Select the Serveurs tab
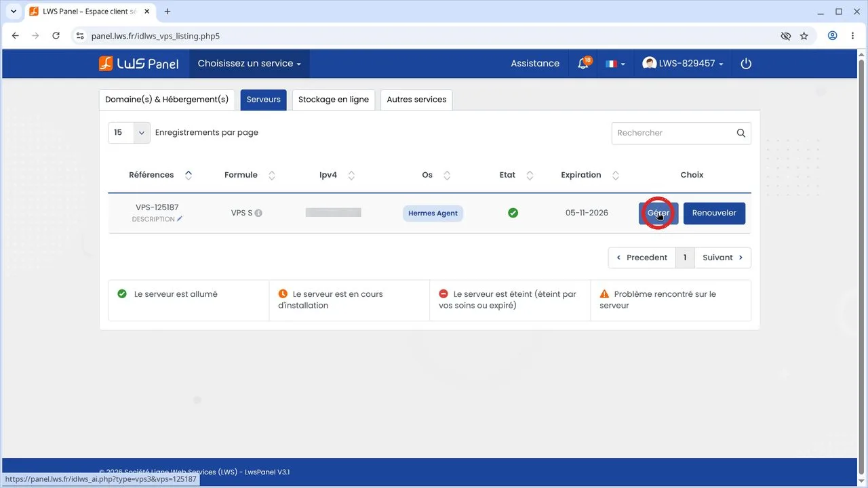This screenshot has width=868, height=488. pos(264,100)
